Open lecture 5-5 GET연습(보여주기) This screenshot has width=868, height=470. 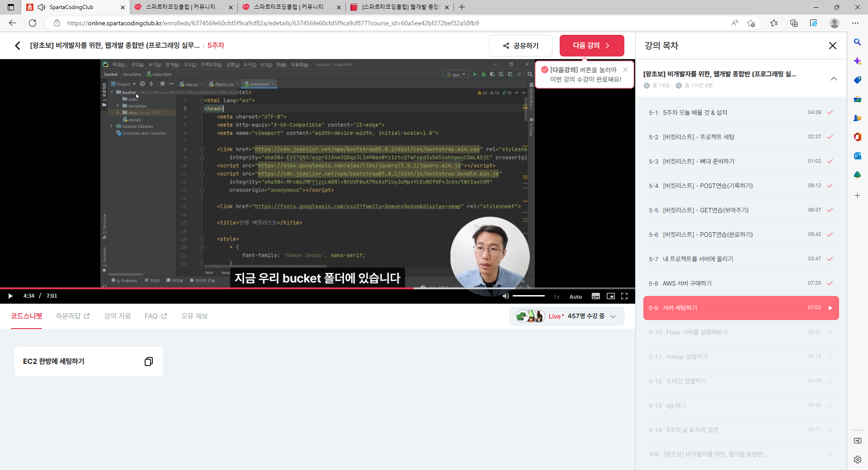coord(741,210)
